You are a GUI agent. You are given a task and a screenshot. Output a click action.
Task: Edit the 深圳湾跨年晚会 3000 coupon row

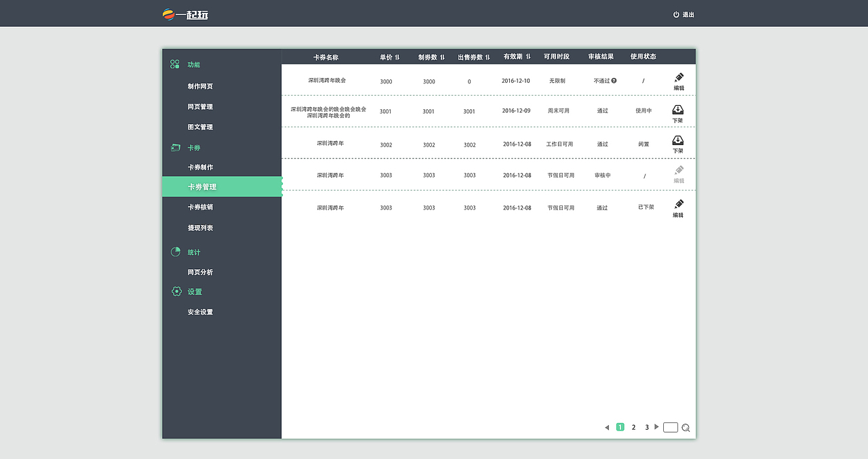point(679,81)
